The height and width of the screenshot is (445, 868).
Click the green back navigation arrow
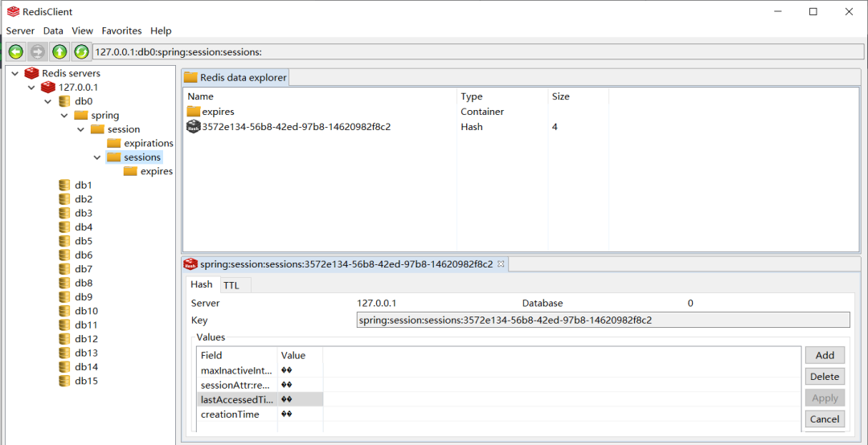(x=15, y=52)
